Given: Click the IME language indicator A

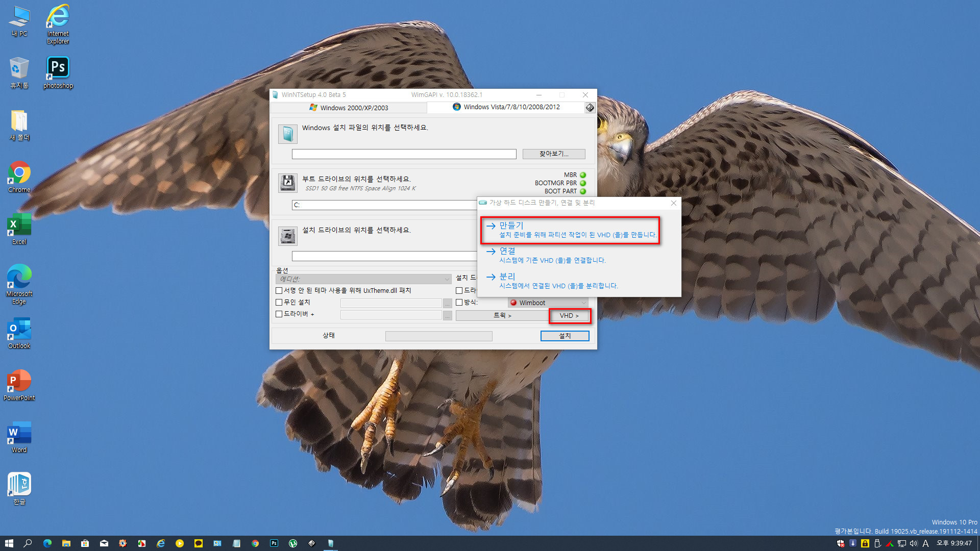Looking at the screenshot, I should (925, 543).
